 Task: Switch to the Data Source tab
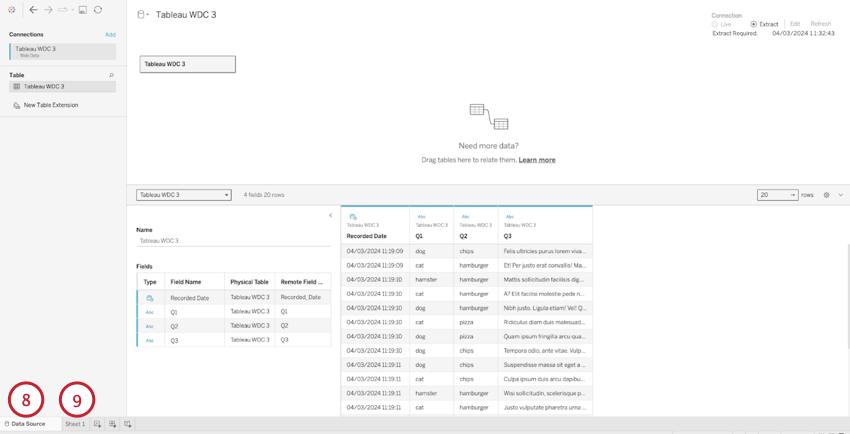(29, 424)
